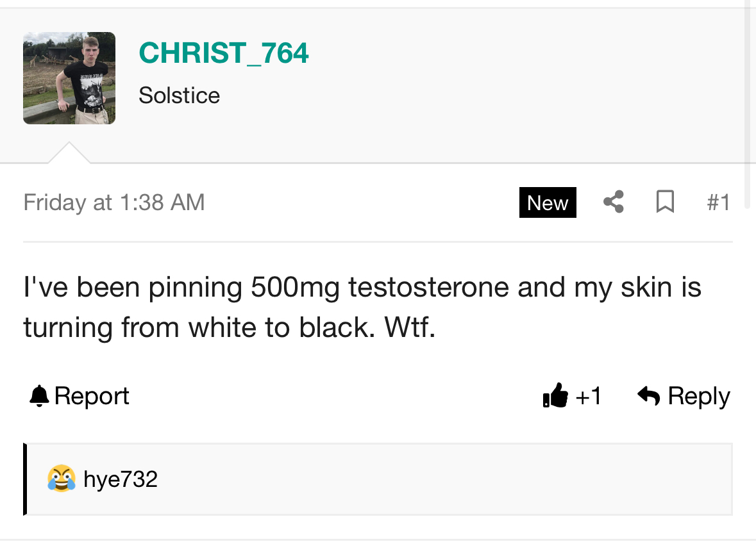Open post number #1 permalink
Viewport: 756px width, 542px height.
pyautogui.click(x=718, y=202)
